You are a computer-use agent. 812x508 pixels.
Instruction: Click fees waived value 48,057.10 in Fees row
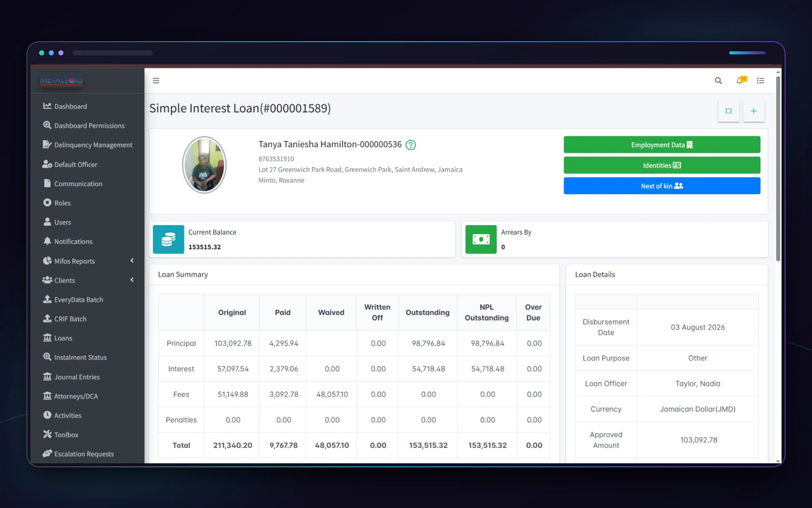tap(332, 395)
